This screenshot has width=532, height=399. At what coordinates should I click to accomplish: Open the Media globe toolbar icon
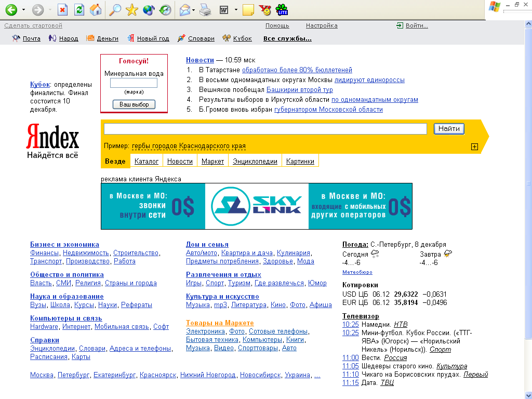(x=149, y=10)
